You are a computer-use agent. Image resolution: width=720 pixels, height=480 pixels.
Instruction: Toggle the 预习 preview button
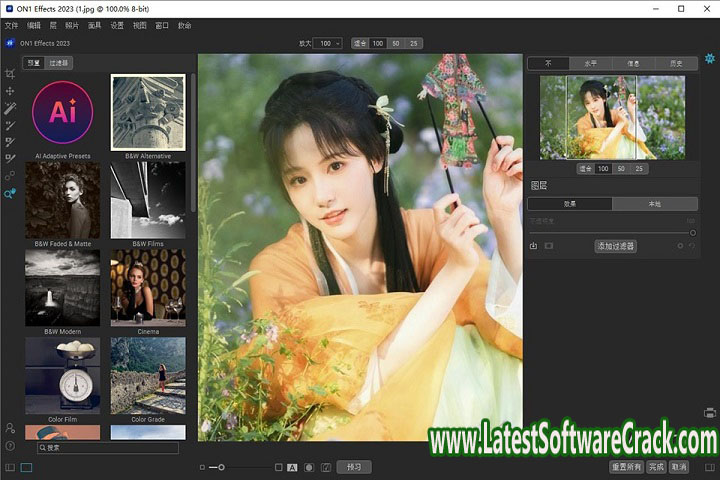pos(354,467)
